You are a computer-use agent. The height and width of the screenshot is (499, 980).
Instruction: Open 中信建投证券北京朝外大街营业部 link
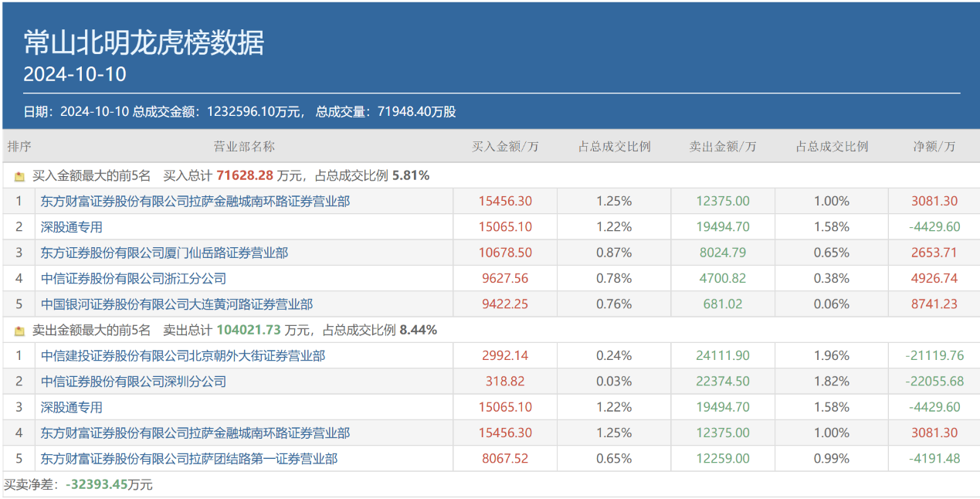[182, 356]
